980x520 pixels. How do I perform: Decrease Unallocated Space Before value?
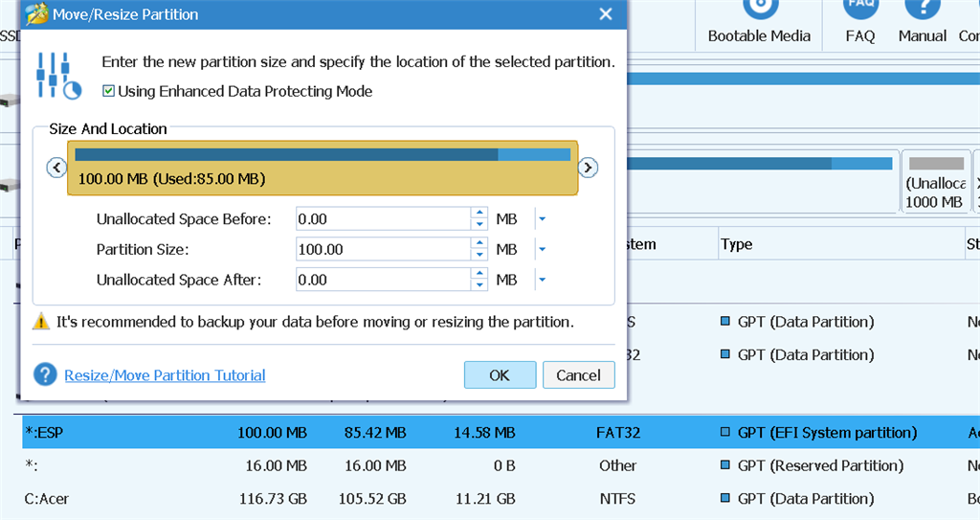pos(479,225)
